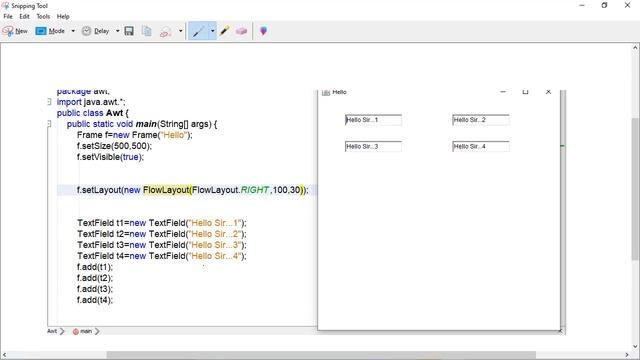The image size is (640, 360).
Task: Click the f.add(t3) line
Action: point(95,289)
